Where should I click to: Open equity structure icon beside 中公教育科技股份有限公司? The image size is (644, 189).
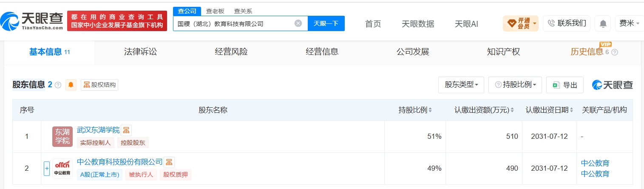tap(169, 162)
